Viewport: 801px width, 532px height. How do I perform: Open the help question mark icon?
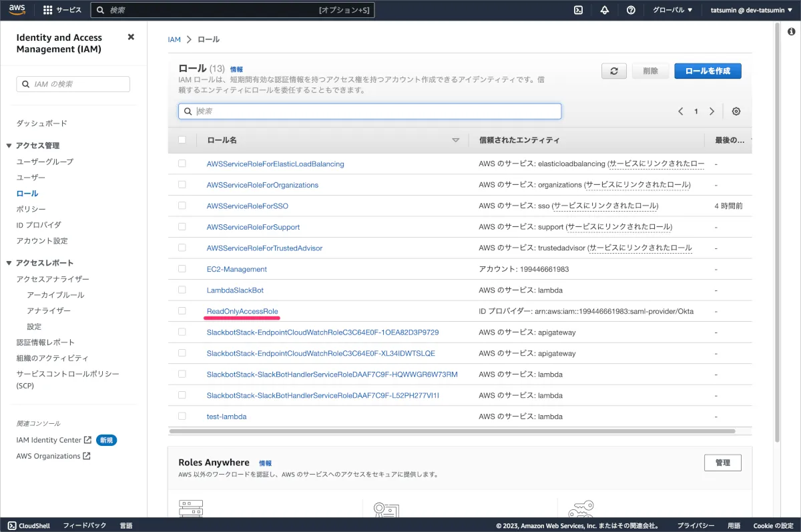pyautogui.click(x=631, y=10)
